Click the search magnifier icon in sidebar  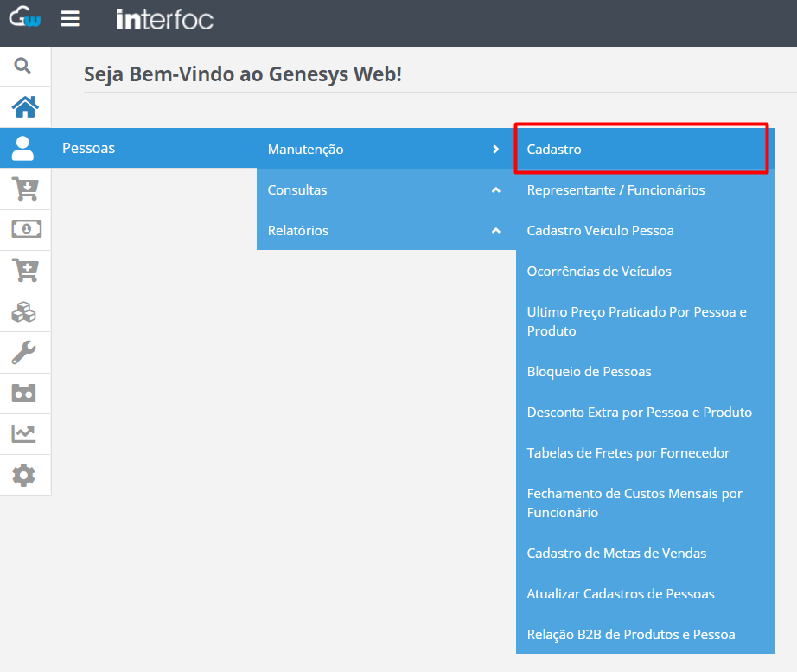coord(22,66)
